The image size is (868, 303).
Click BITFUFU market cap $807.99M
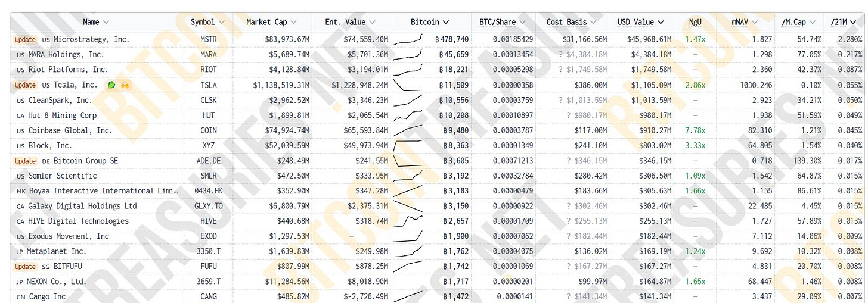click(293, 267)
